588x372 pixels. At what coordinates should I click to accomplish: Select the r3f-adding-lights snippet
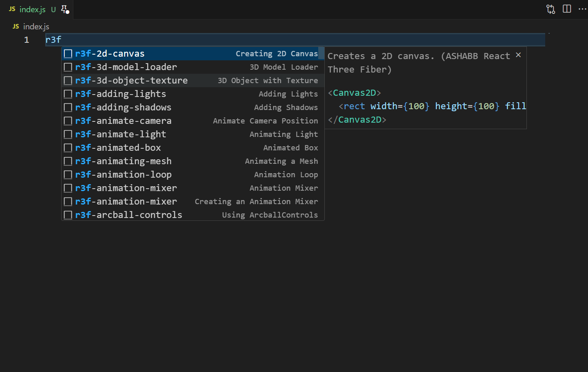193,94
